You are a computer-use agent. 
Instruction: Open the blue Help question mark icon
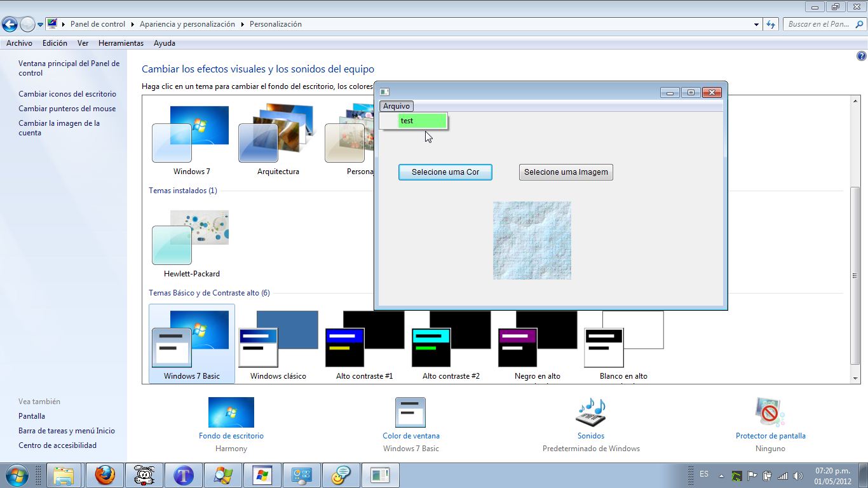coord(862,56)
